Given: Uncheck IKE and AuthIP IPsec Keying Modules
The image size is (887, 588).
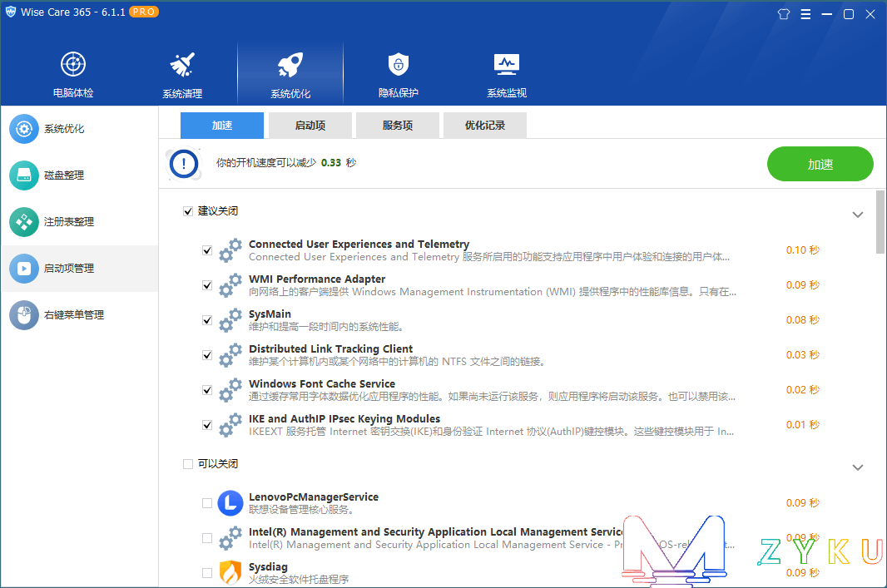Looking at the screenshot, I should pos(207,425).
